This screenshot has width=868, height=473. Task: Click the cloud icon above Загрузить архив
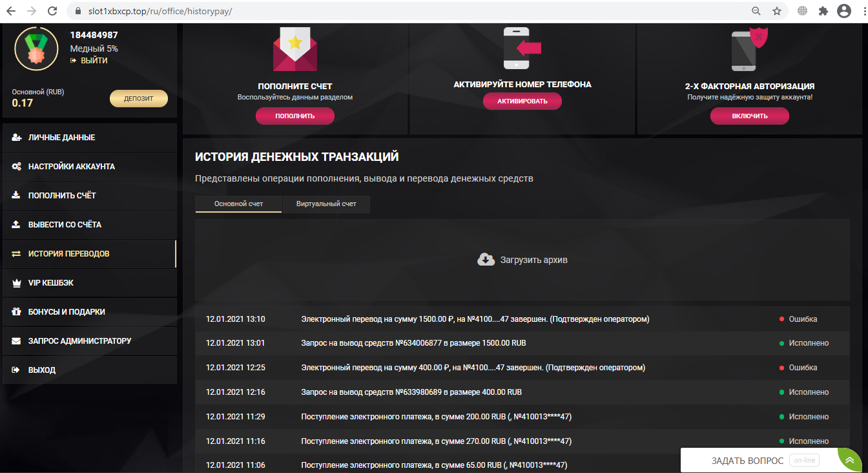click(486, 259)
